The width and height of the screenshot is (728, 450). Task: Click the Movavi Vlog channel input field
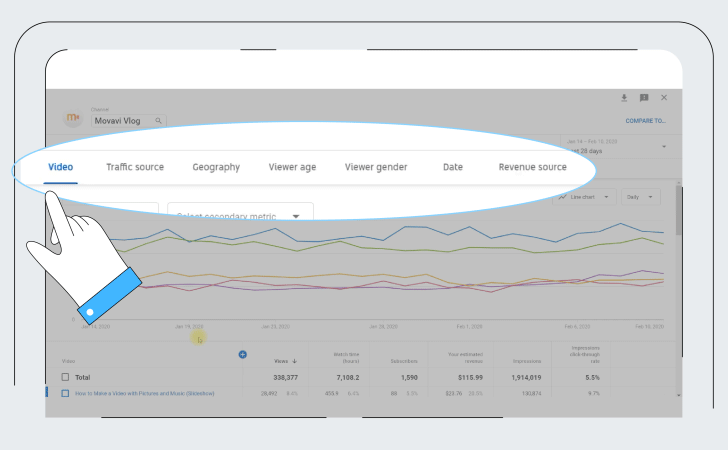click(129, 121)
